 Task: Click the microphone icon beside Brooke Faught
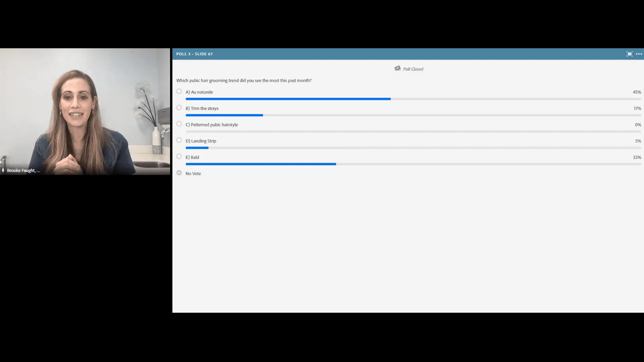[3, 171]
